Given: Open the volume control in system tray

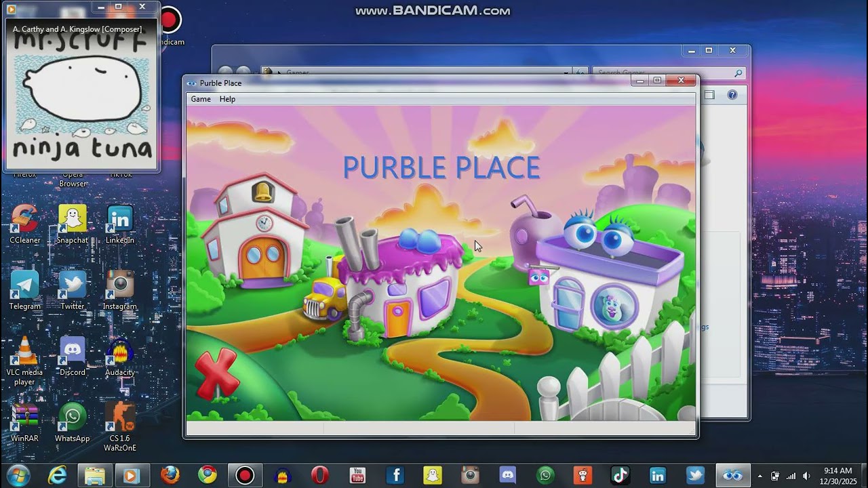Looking at the screenshot, I should [x=806, y=476].
